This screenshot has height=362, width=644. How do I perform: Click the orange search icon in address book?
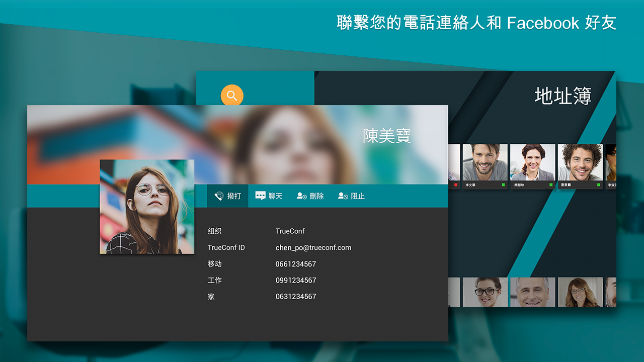coord(232,96)
